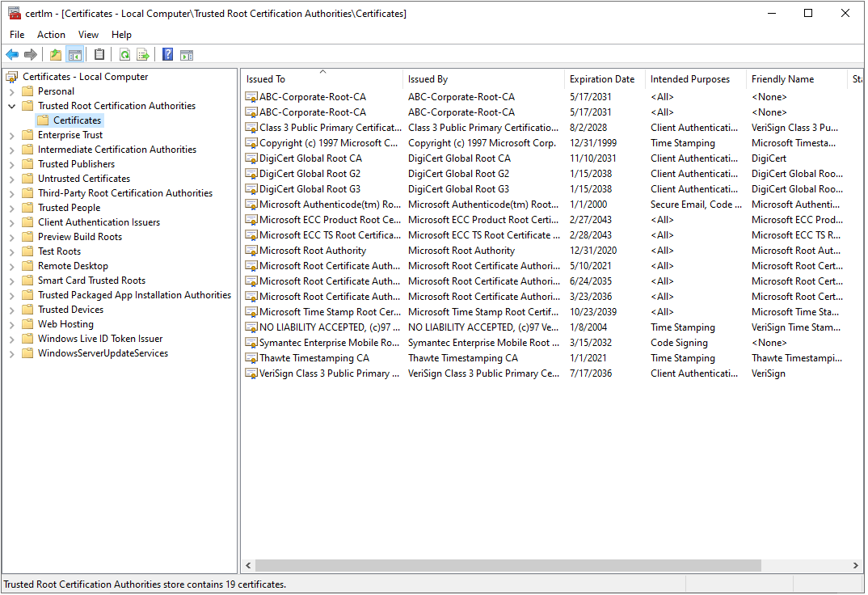Expand the WindowsServerUpdateServices node
868x595 pixels.
pos(11,353)
